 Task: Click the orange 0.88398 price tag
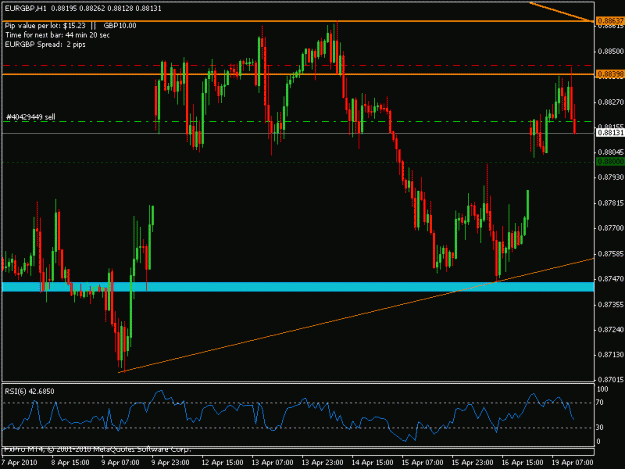click(x=610, y=74)
